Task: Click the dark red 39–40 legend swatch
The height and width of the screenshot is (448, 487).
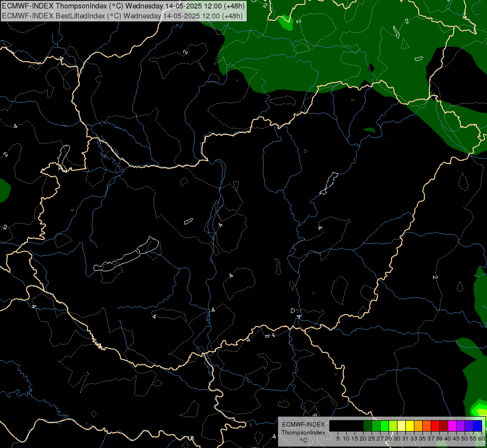Action: (444, 426)
